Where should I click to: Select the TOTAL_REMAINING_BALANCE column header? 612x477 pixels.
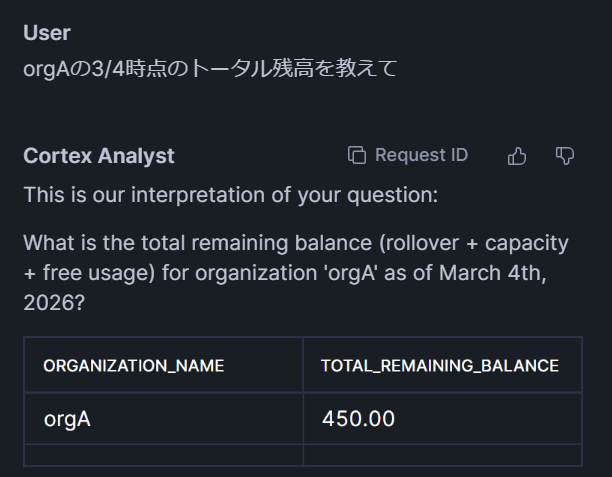tap(440, 365)
